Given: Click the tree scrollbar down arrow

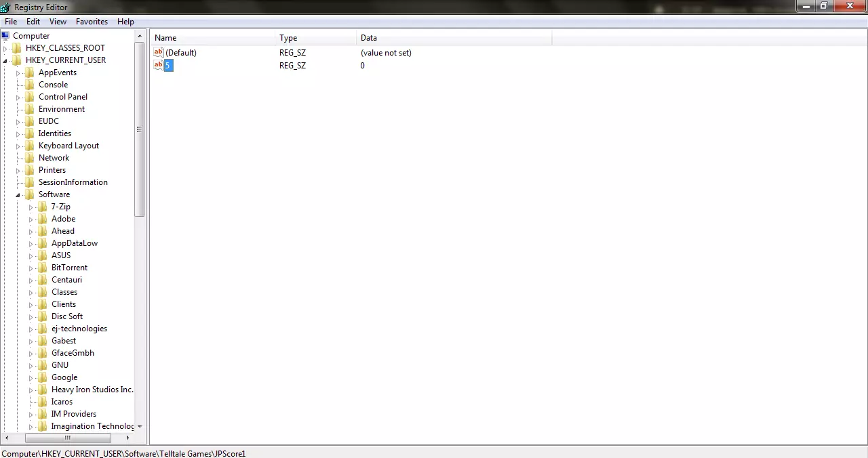Looking at the screenshot, I should pos(140,426).
